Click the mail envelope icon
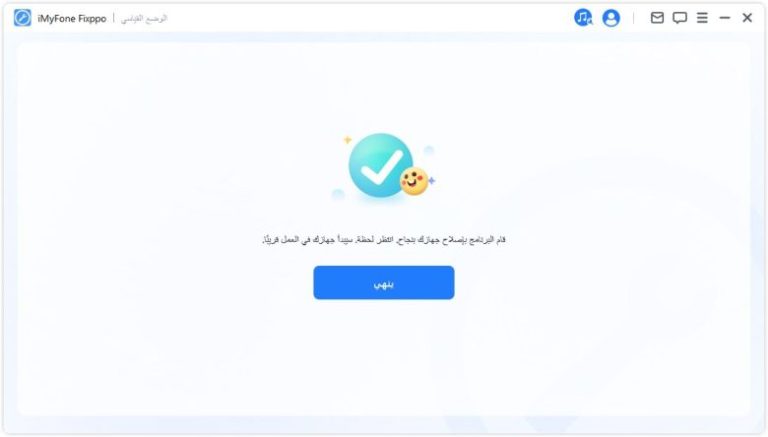 [657, 18]
